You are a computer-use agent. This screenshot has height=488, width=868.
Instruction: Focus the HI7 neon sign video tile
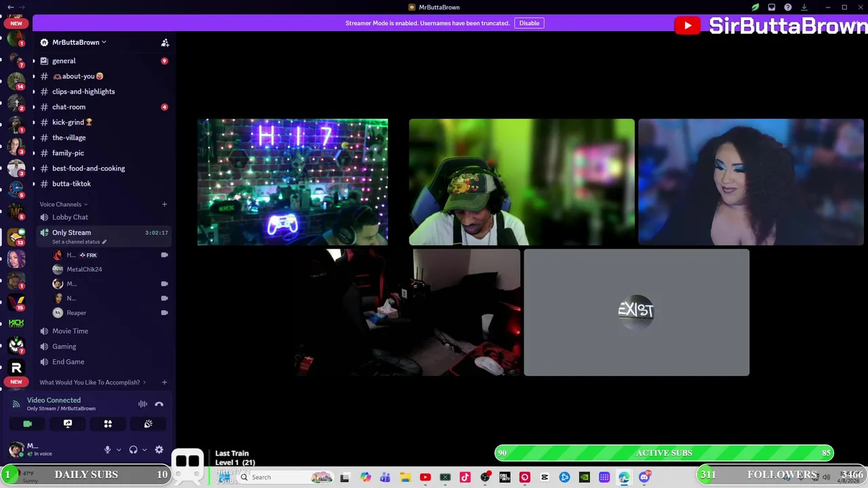pos(292,182)
